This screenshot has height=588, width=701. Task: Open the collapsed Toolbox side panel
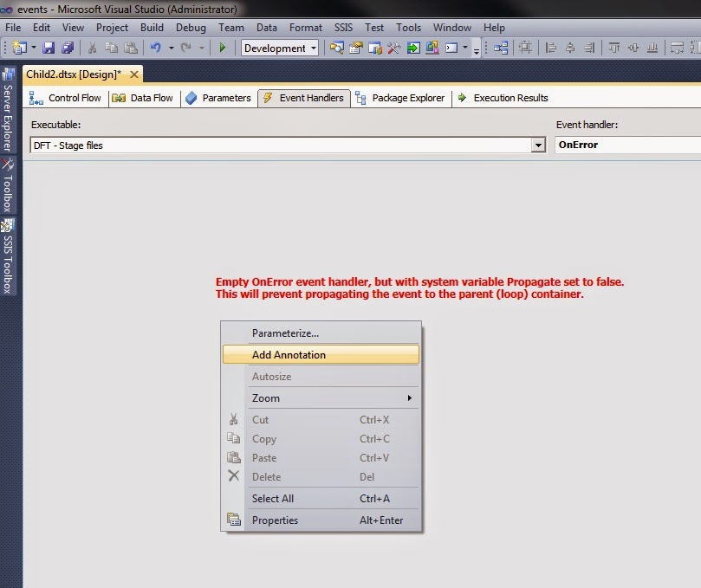coord(8,185)
